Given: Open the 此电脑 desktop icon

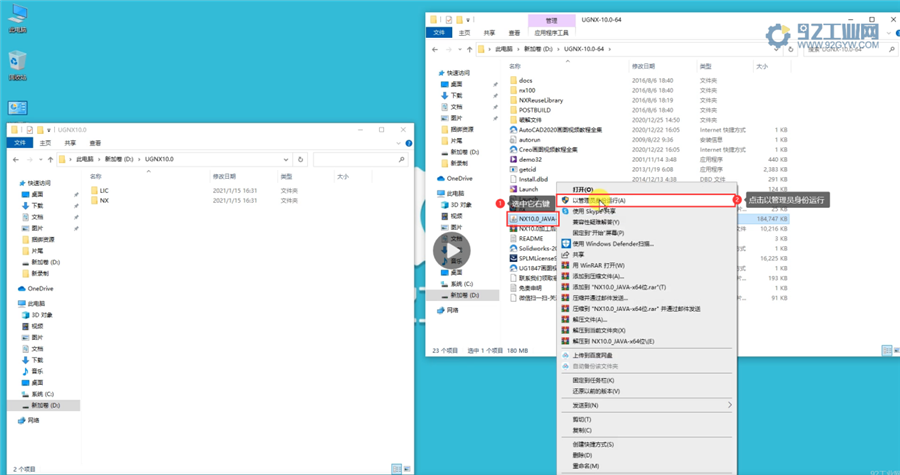Looking at the screenshot, I should (x=18, y=18).
